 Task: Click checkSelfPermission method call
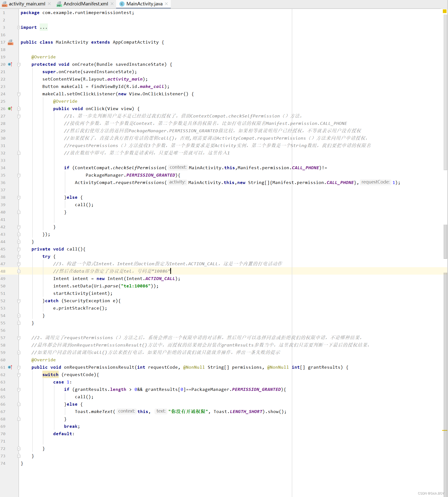click(x=138, y=168)
